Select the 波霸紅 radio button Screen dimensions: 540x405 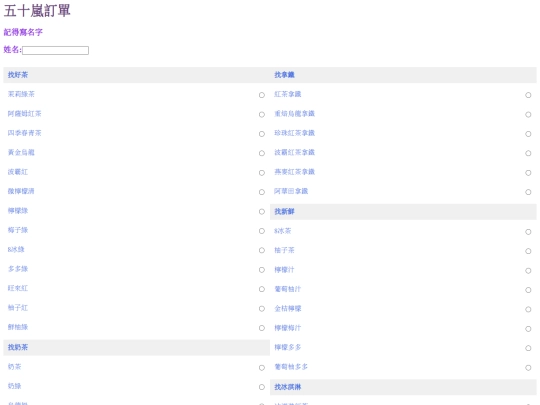click(262, 173)
